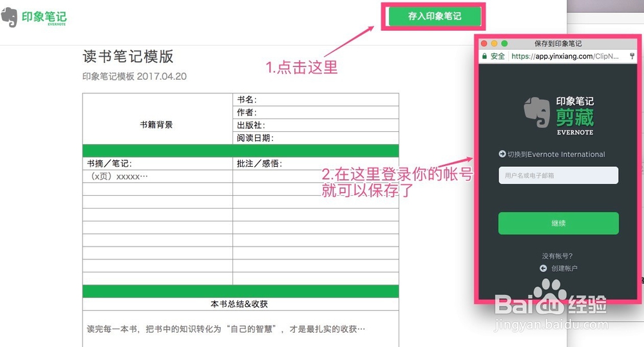Image resolution: width=644 pixels, height=347 pixels.
Task: Click 创建帐户 link in popup
Action: [564, 268]
